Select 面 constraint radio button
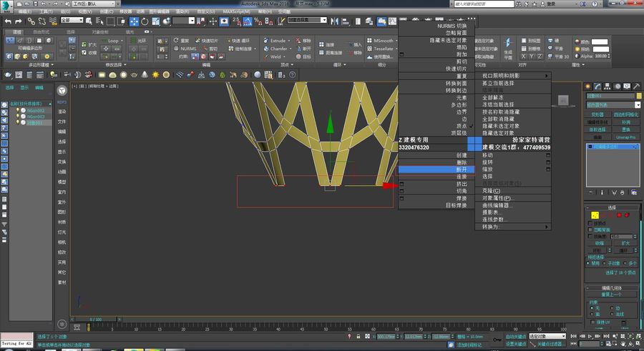The height and width of the screenshot is (351, 644). 592,314
